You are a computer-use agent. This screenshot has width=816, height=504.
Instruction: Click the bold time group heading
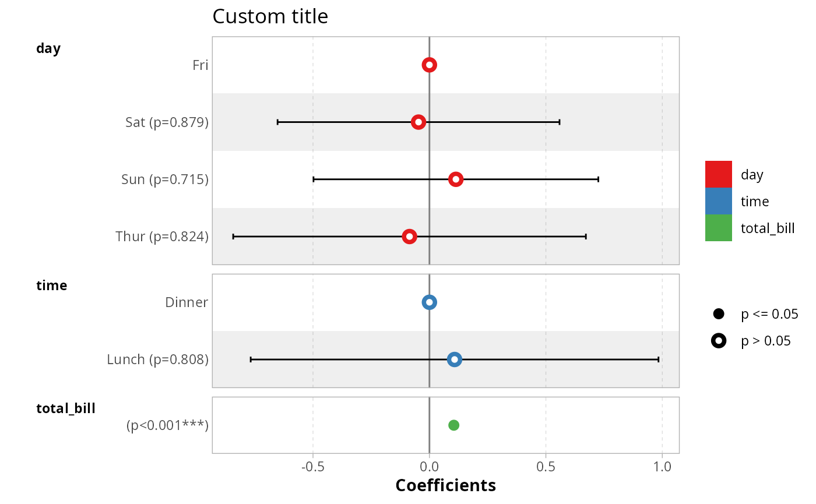[51, 286]
